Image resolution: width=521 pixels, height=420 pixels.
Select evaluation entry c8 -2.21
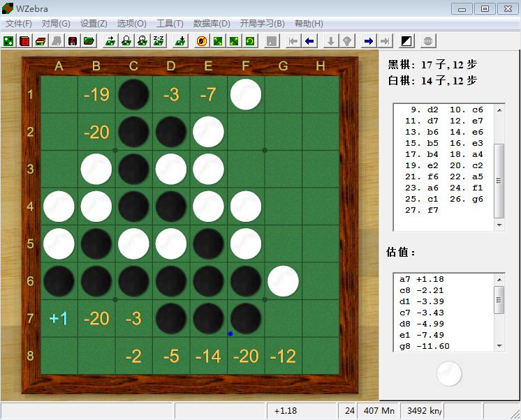pos(422,290)
